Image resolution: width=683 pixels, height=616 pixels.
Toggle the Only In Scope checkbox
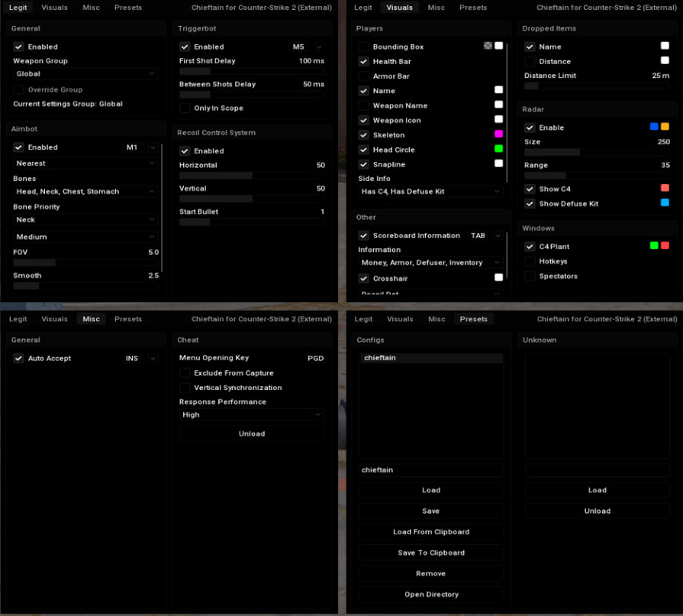point(185,108)
